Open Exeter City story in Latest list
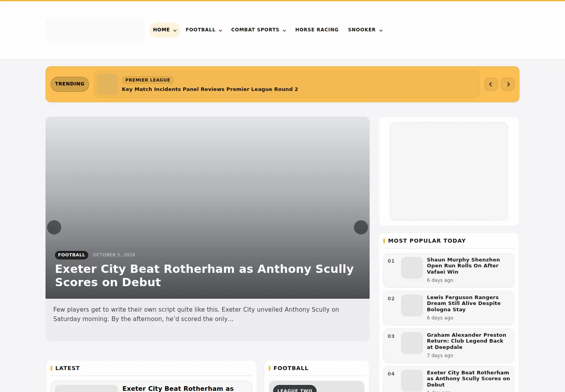 click(178, 388)
